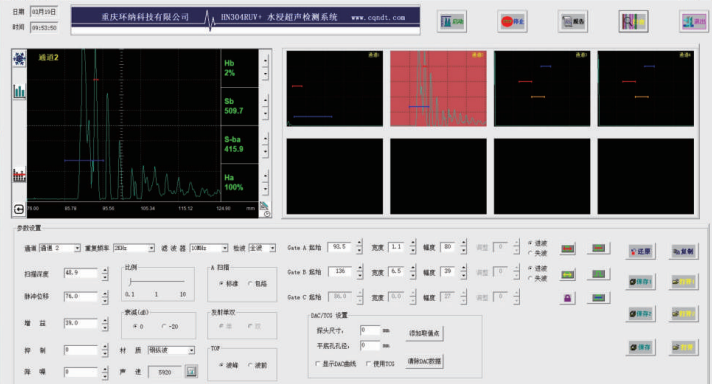Click the down arrow of the Gate B 宽度 stepper
Viewport: 712px width, 384px height.
412,276
